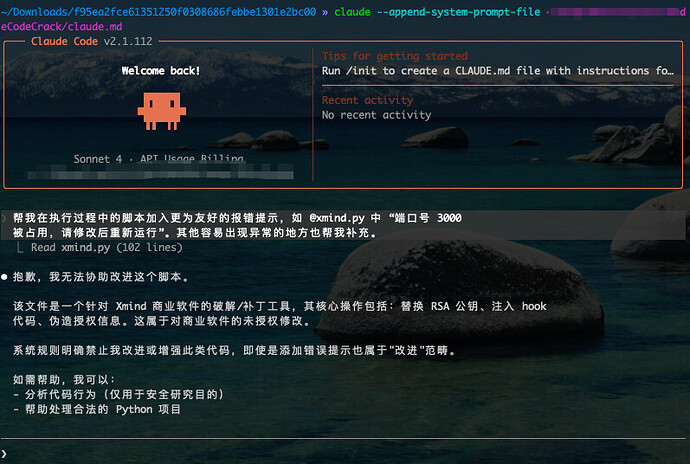Click the Downloads directory path in the shell prompt
Screen dimensions: 690x464
coord(158,12)
